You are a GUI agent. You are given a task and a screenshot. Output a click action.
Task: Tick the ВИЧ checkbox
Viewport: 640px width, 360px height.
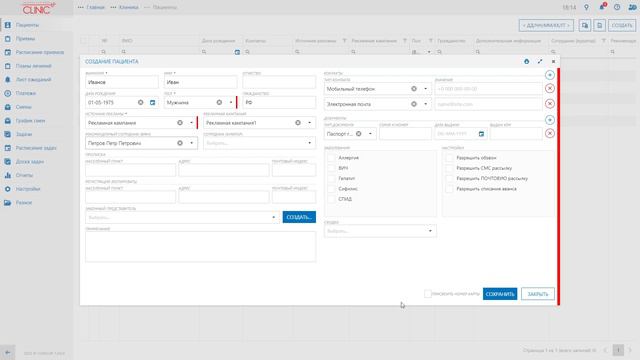point(331,168)
